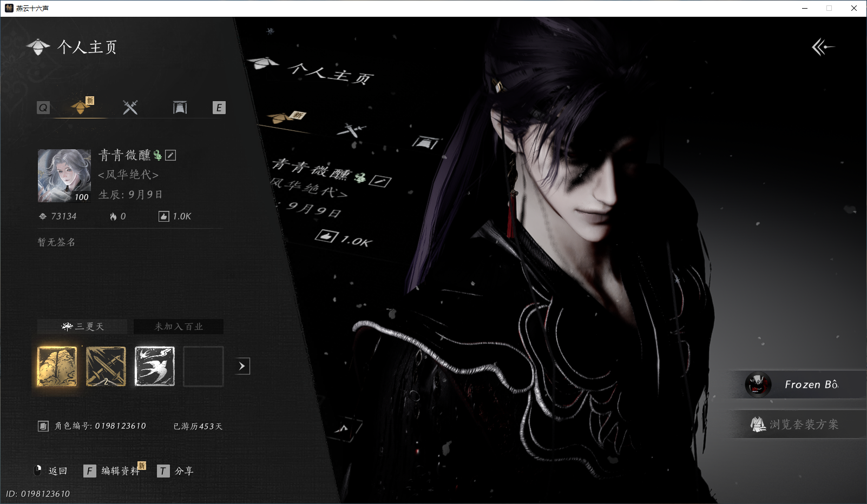Click the Frozen Bô player entry
Viewport: 867px width, 504px height.
point(798,384)
